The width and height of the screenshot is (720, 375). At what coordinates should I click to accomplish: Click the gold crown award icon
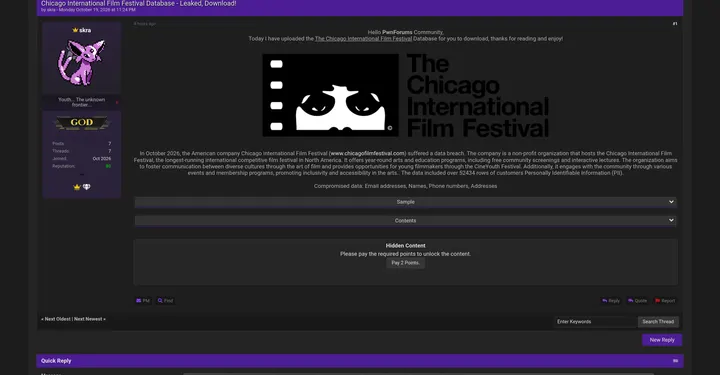77,187
